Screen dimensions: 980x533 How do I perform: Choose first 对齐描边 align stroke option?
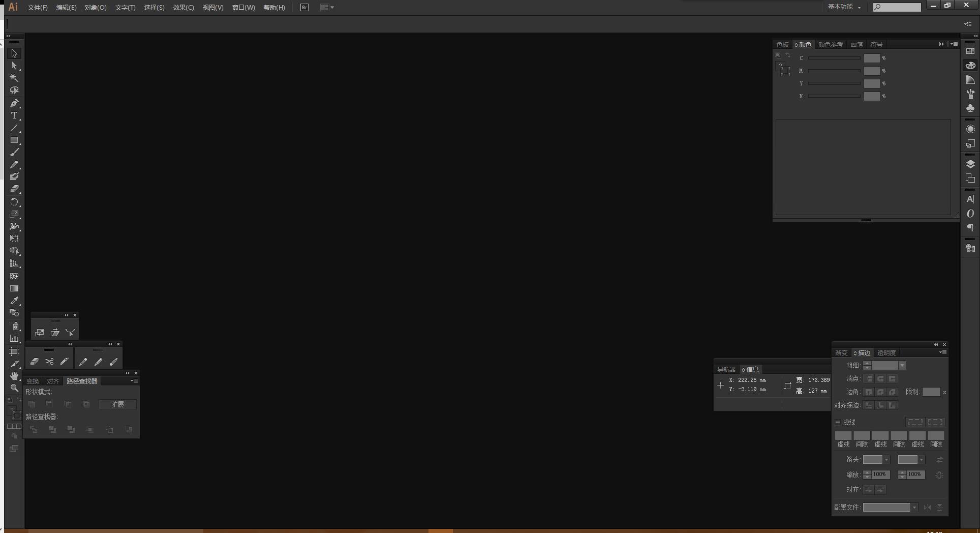click(x=869, y=405)
